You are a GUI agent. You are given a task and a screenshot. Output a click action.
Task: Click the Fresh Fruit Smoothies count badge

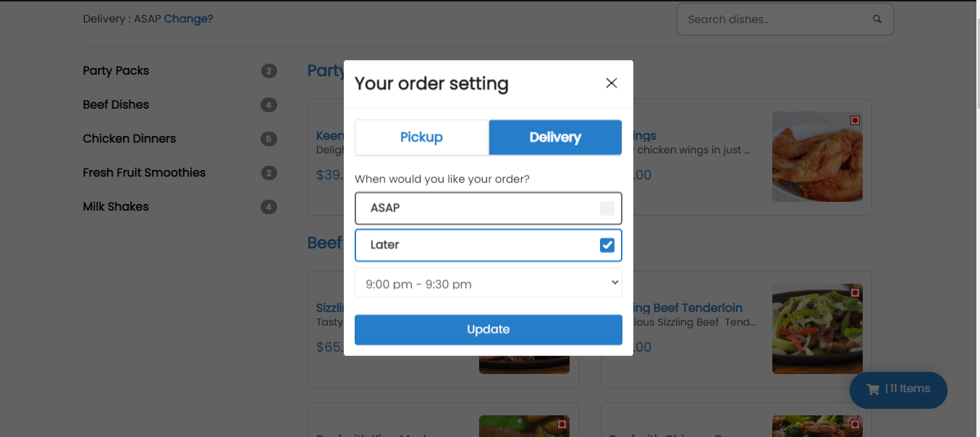point(269,173)
